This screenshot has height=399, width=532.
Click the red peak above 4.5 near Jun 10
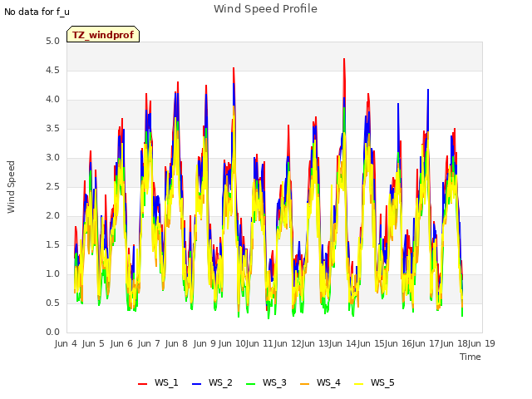234,70
